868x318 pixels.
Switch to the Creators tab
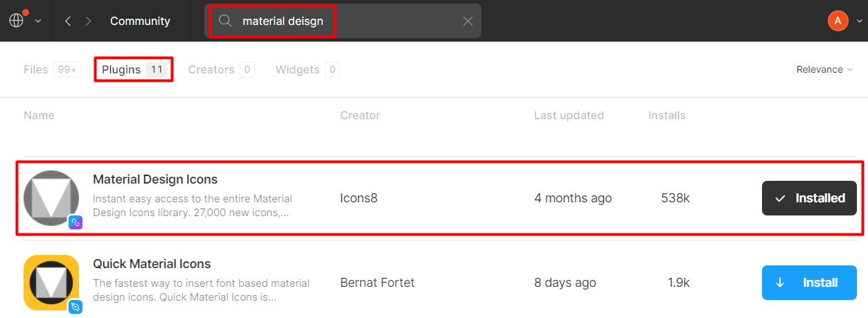[211, 69]
